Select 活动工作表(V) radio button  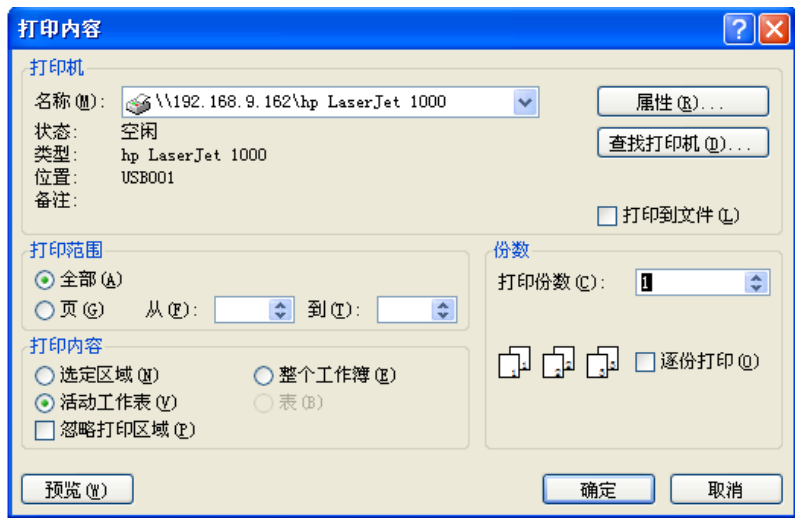click(44, 403)
